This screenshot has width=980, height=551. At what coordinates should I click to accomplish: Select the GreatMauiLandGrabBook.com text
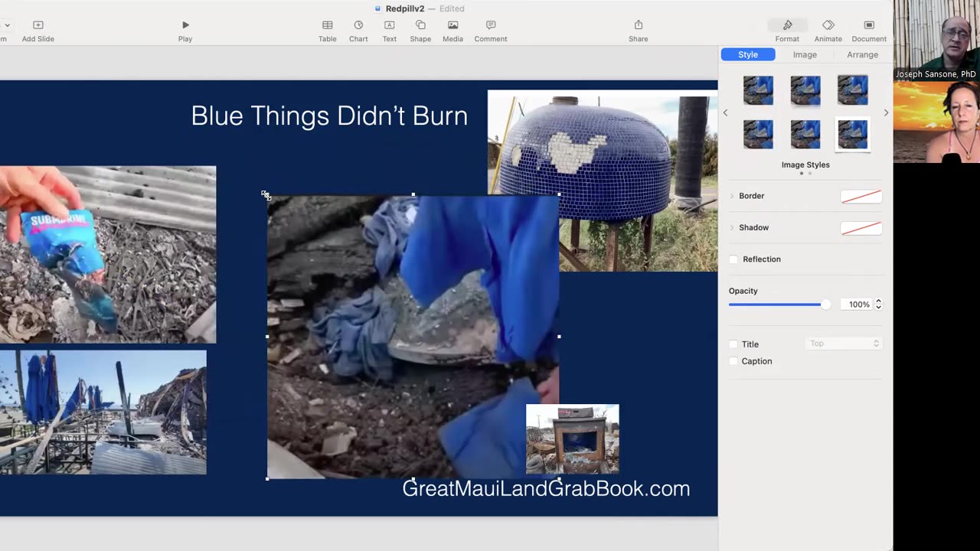click(546, 488)
